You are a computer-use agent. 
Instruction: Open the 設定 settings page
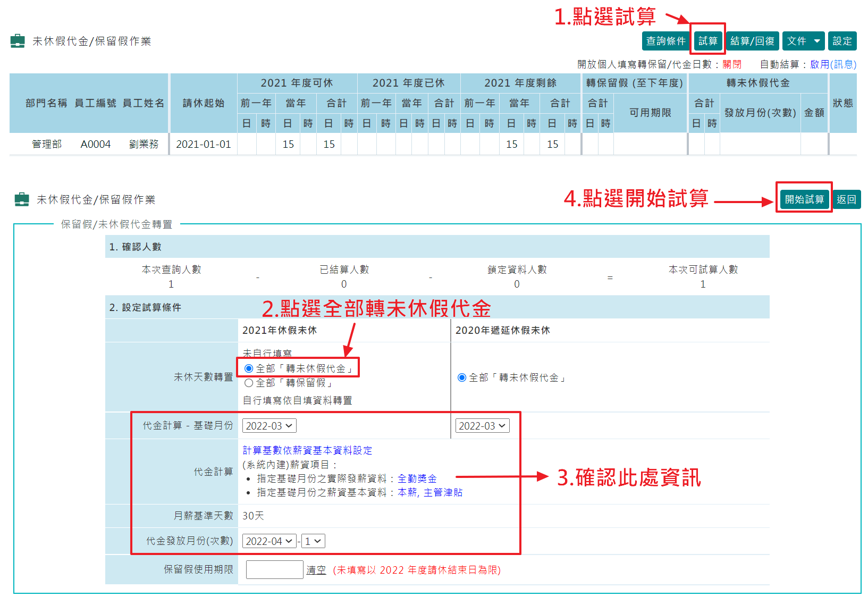point(842,41)
